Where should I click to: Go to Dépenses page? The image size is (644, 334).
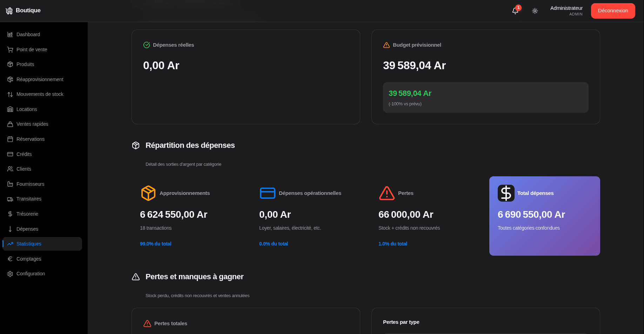coord(42,229)
